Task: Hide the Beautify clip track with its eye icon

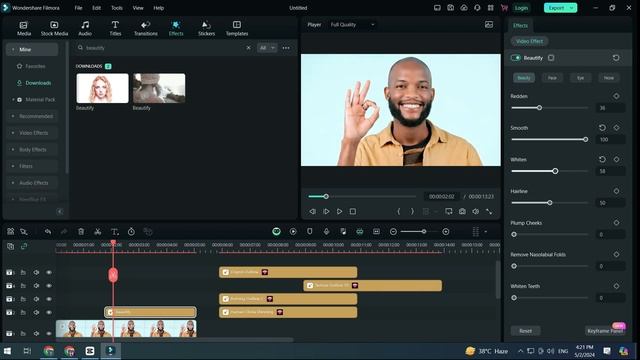Action: (x=49, y=312)
